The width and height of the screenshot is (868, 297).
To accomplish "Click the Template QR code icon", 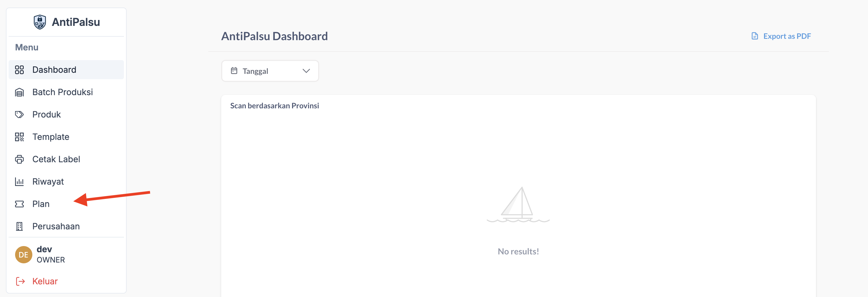I will [20, 137].
